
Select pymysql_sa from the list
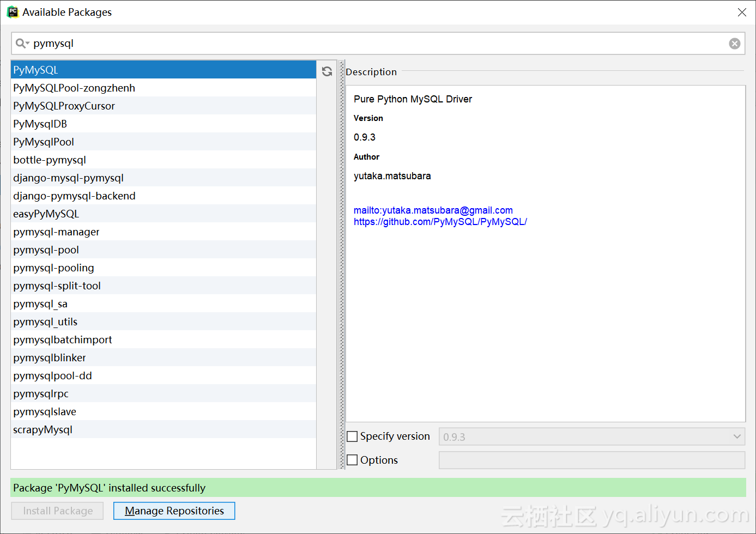(164, 304)
